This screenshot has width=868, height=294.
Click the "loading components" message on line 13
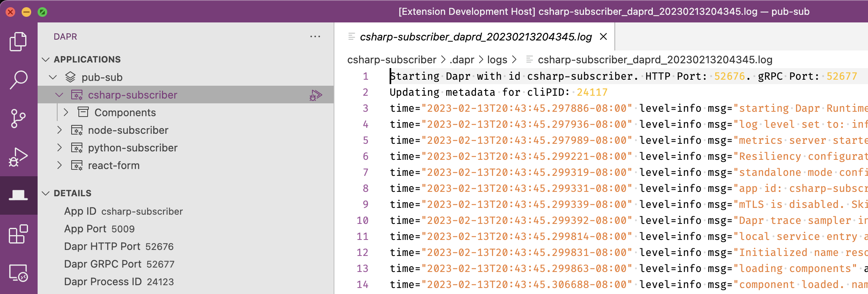795,268
